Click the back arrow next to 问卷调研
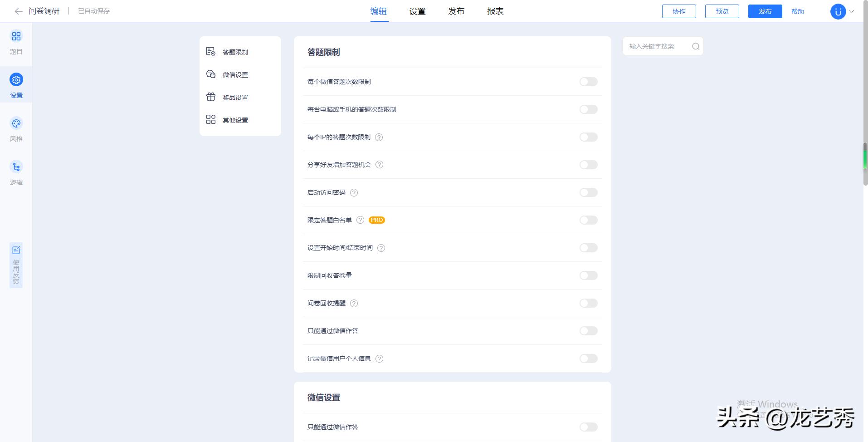 (x=18, y=11)
